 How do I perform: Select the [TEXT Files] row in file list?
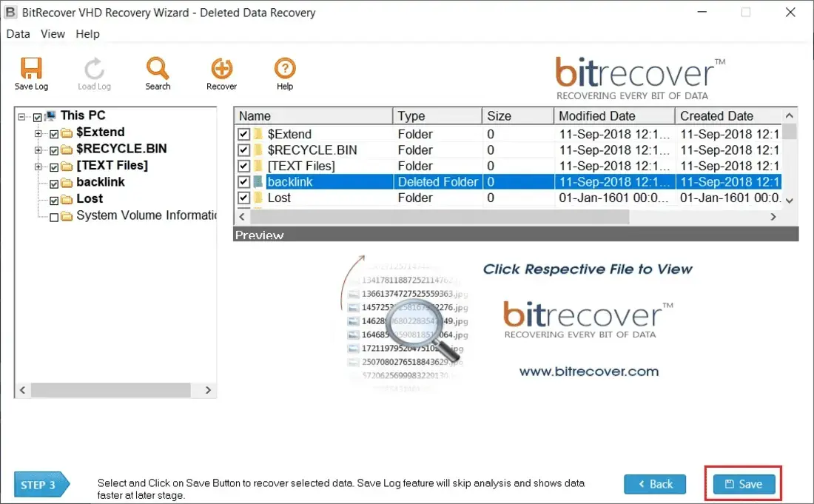click(508, 166)
